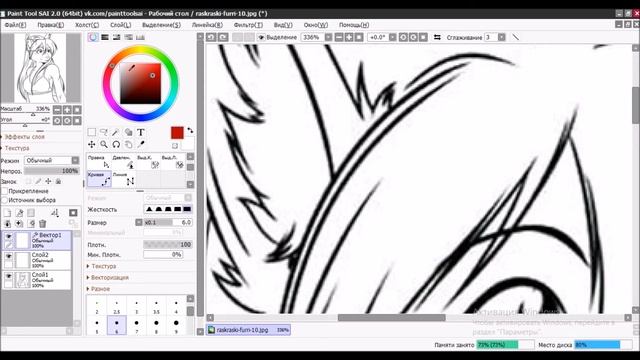Select the Rotate view tool
The height and width of the screenshot is (360, 640).
pos(116,144)
